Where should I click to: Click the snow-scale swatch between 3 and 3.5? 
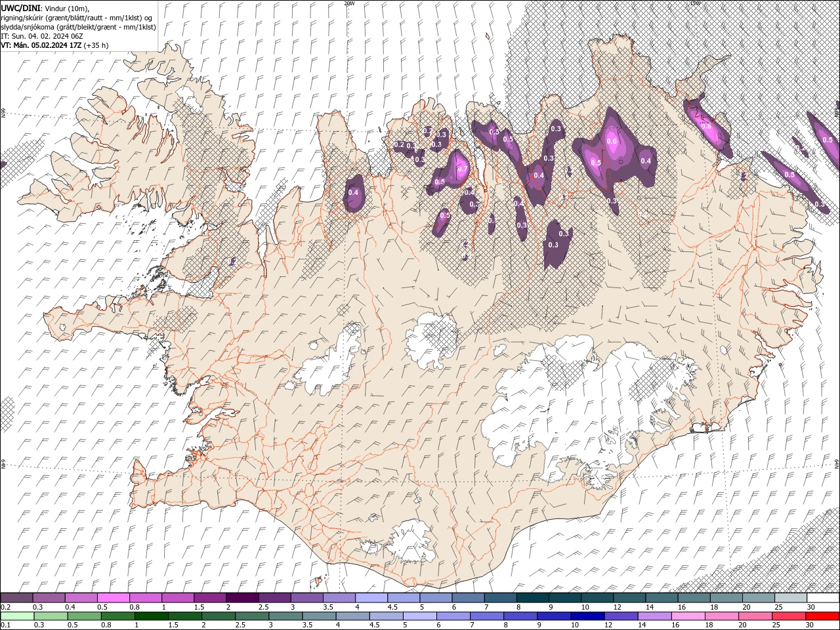307,598
